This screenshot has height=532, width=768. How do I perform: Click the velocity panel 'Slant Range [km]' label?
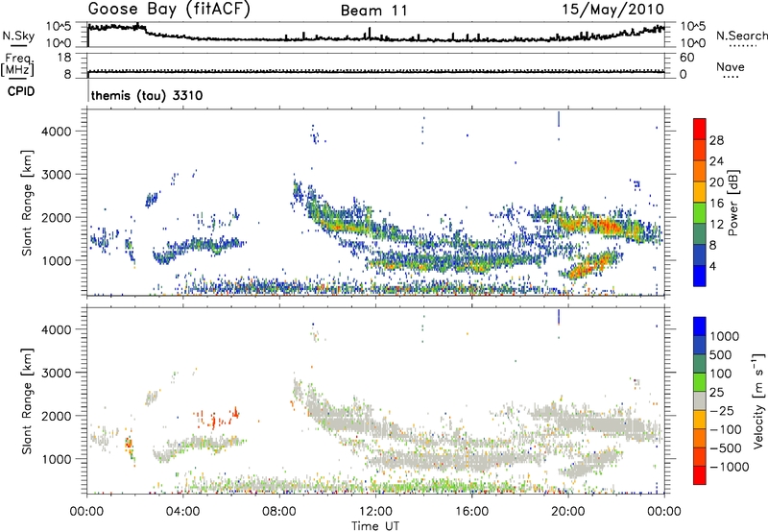point(27,400)
